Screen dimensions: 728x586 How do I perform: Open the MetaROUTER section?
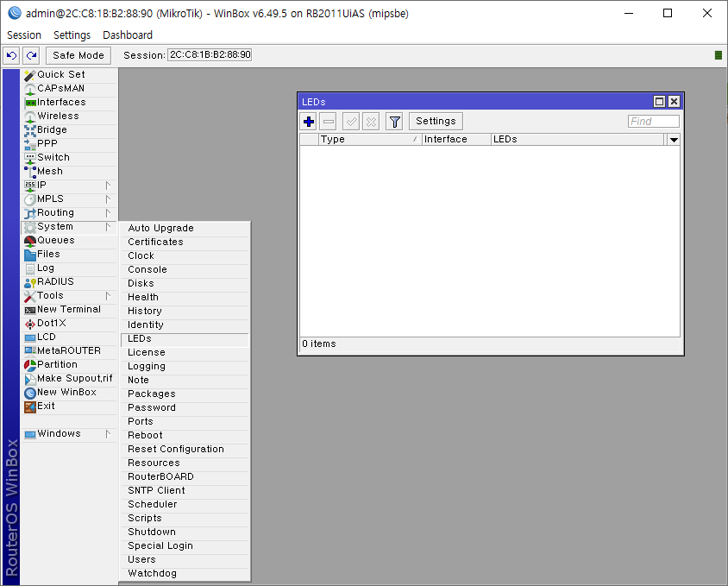click(69, 351)
